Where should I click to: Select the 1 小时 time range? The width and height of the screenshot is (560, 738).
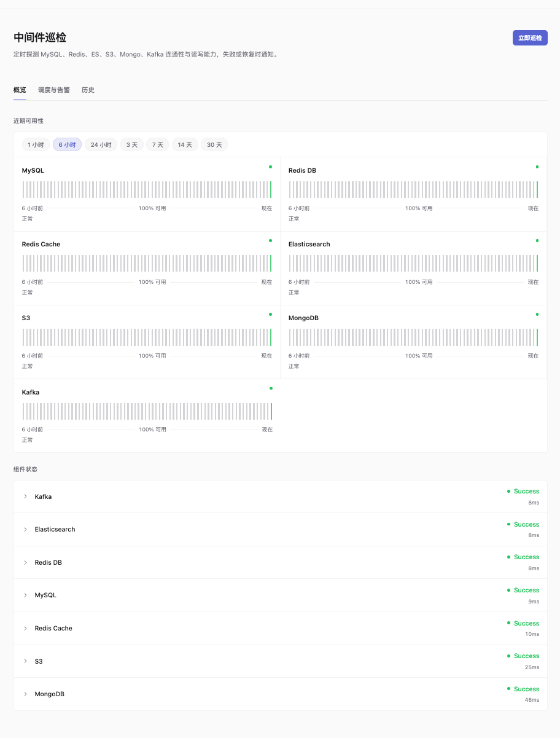click(x=36, y=145)
